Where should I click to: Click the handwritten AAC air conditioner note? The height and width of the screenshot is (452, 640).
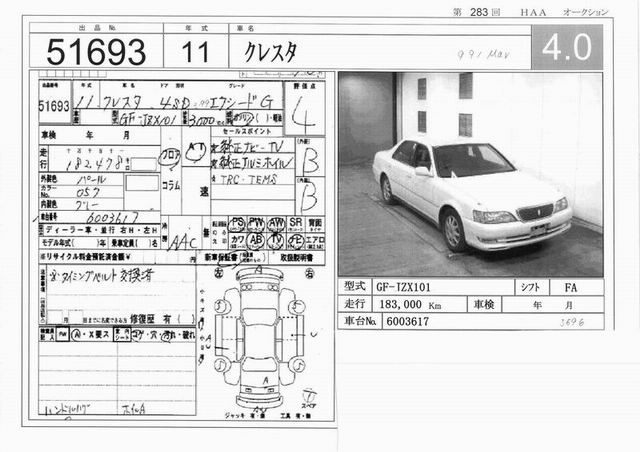183,243
